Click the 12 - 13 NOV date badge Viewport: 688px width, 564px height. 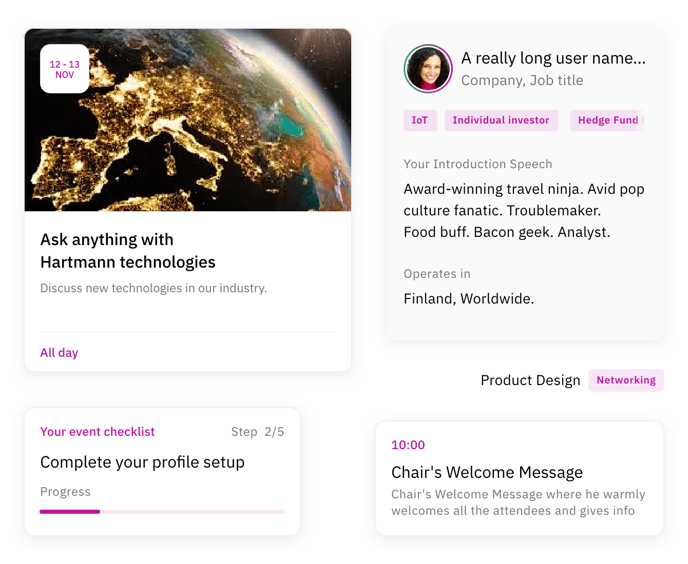pos(64,69)
